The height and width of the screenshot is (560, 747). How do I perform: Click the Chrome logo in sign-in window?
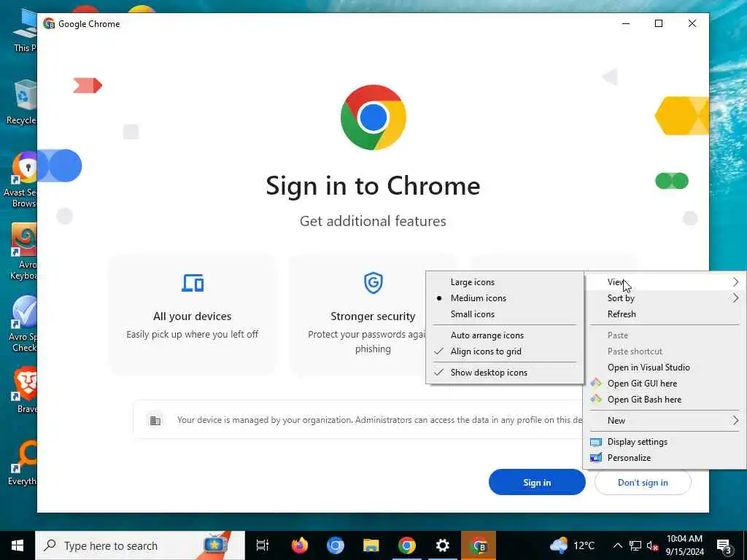[373, 117]
